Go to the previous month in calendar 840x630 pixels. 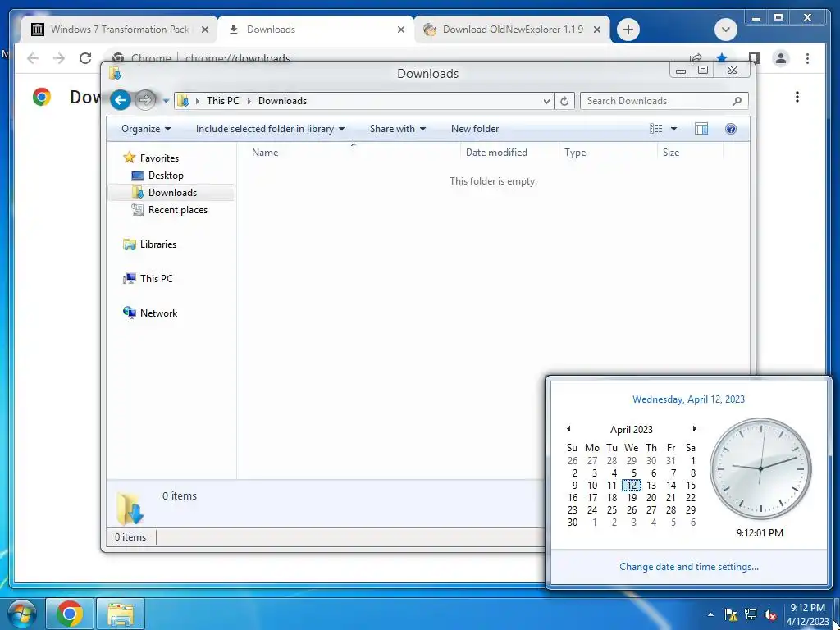click(569, 428)
